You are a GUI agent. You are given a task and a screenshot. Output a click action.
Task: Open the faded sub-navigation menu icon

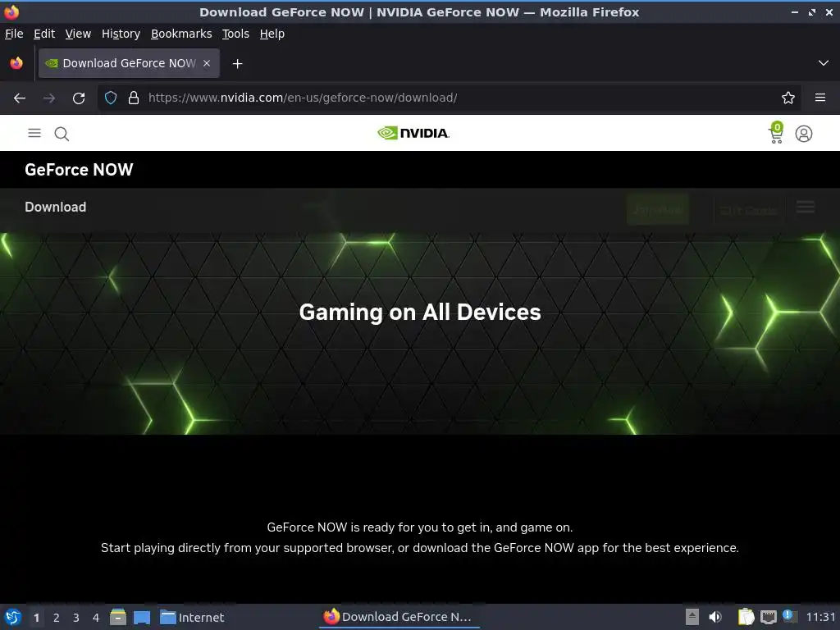tap(806, 208)
